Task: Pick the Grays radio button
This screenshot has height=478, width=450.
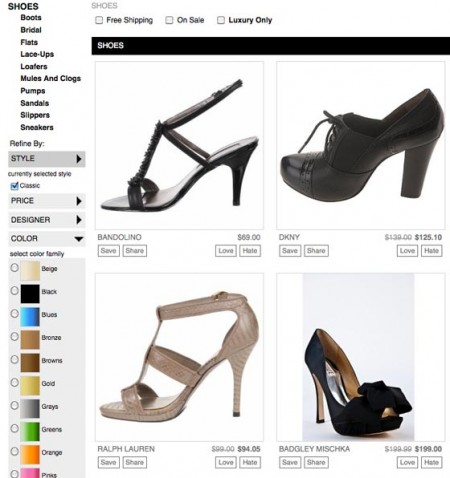Action: pyautogui.click(x=14, y=406)
